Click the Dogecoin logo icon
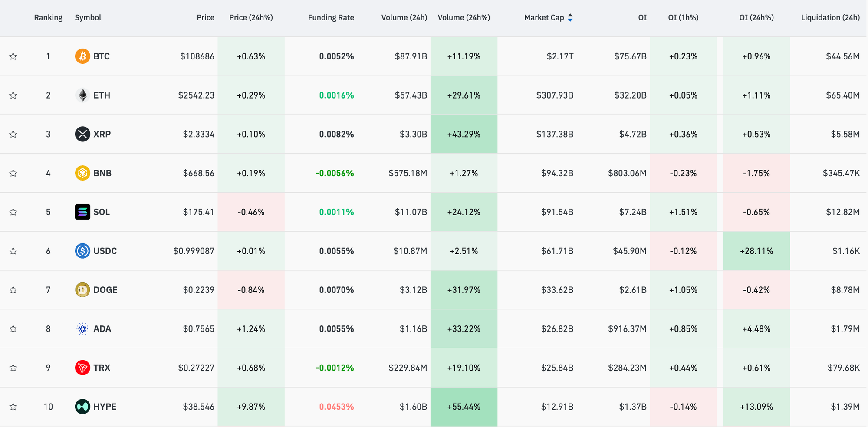This screenshot has height=427, width=868. pyautogui.click(x=82, y=290)
